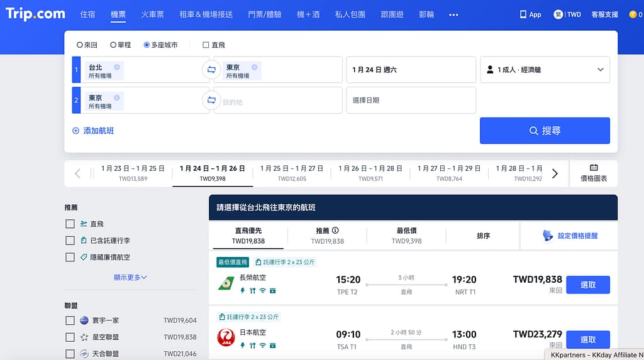Viewport: 644px width, 360px height.
Task: Click the bell icon for 設定價格提醒
Action: 548,236
